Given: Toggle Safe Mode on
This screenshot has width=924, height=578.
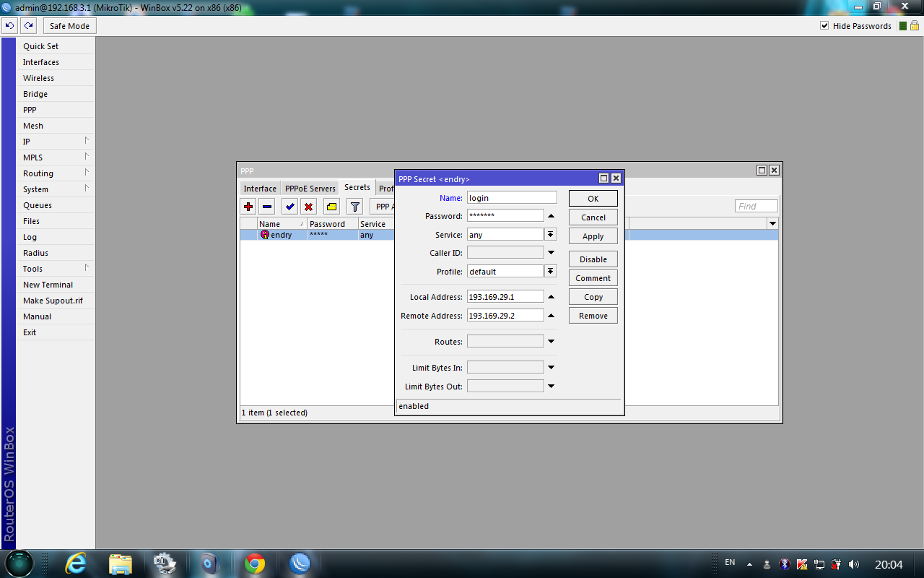Looking at the screenshot, I should [x=69, y=26].
